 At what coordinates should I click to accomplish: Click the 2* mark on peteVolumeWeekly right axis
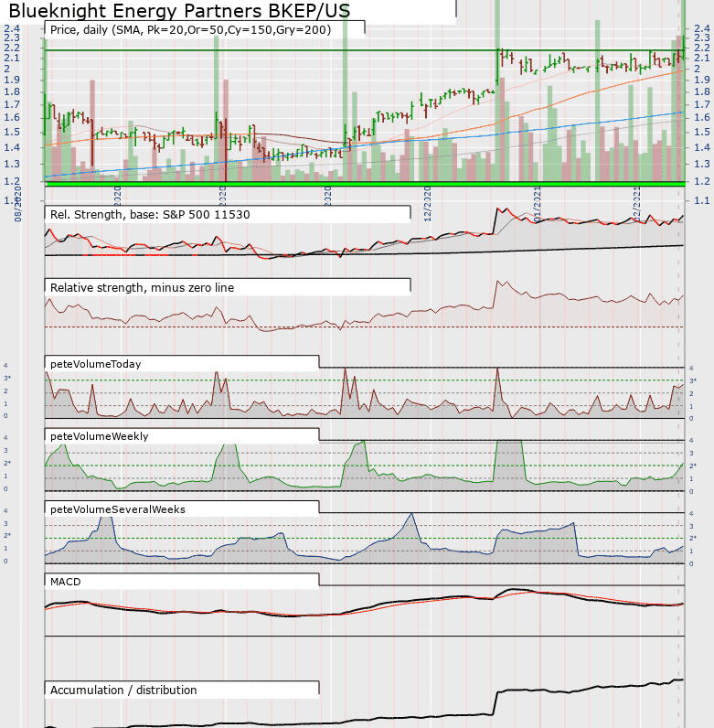click(x=693, y=466)
